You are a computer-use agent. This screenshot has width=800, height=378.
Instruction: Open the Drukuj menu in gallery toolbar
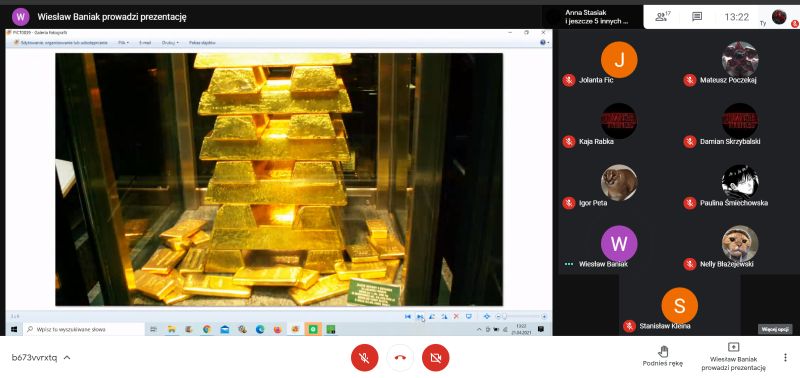[170, 43]
